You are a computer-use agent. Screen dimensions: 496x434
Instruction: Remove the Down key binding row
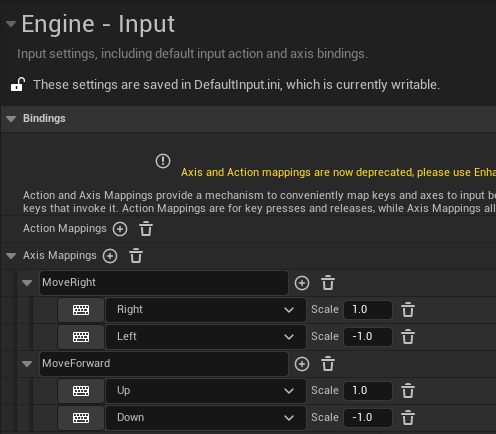408,418
